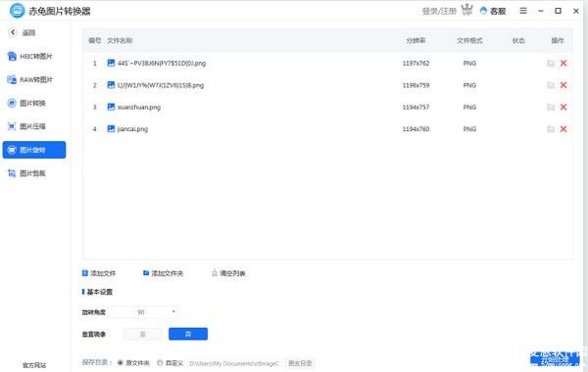Click 添加文件 to add files
Image resolution: width=588 pixels, height=372 pixels.
click(99, 273)
